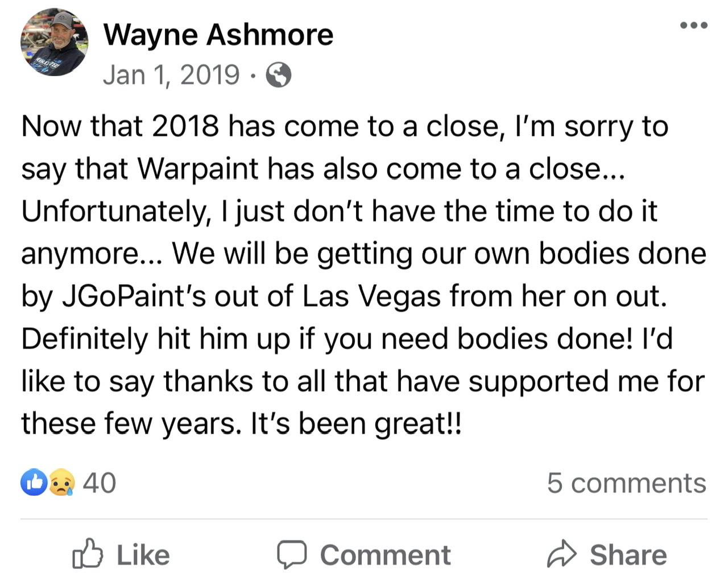Open the three-dot post options menu

694,25
